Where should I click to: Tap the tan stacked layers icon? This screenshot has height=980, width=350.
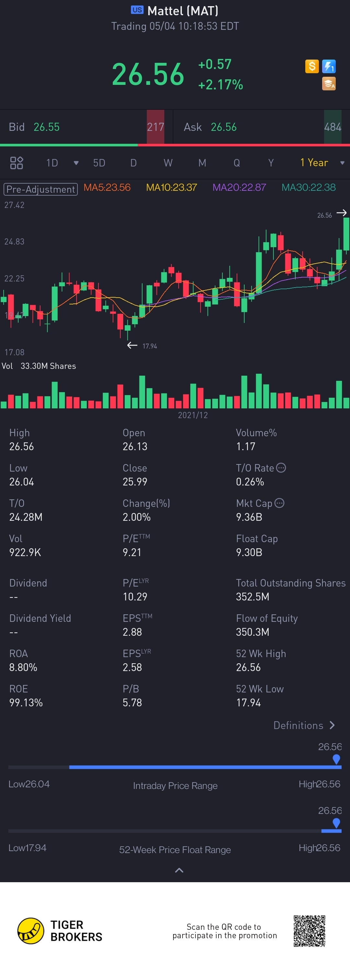pyautogui.click(x=329, y=84)
